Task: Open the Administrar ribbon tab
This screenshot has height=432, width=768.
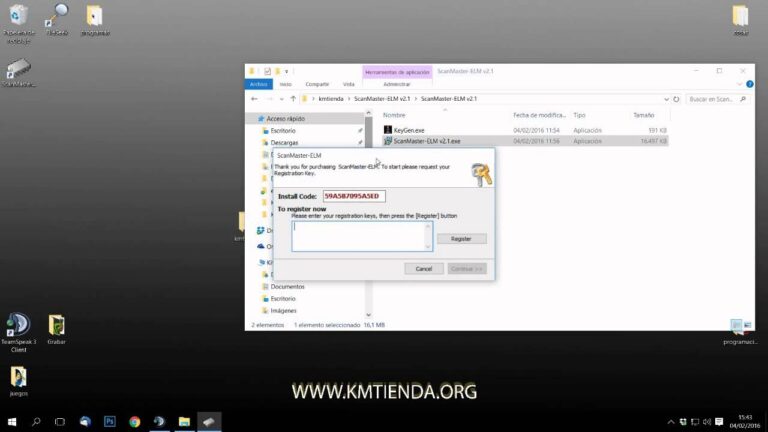Action: point(397,84)
